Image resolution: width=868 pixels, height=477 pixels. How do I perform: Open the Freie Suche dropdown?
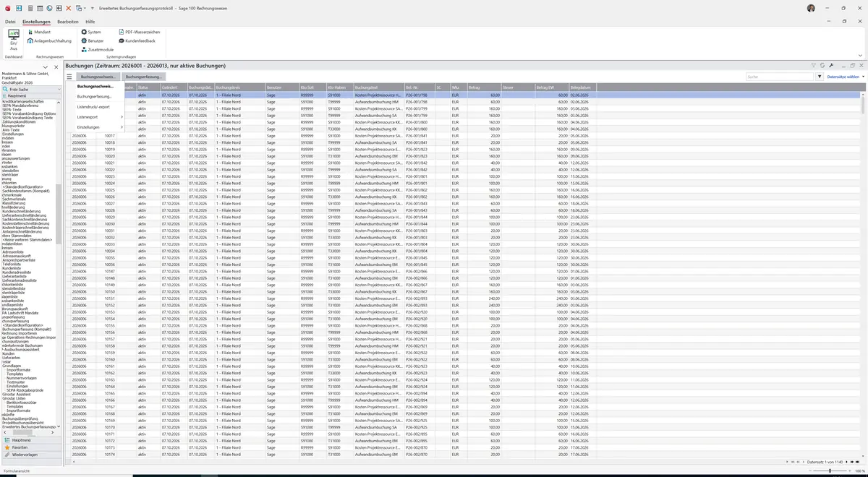click(59, 88)
